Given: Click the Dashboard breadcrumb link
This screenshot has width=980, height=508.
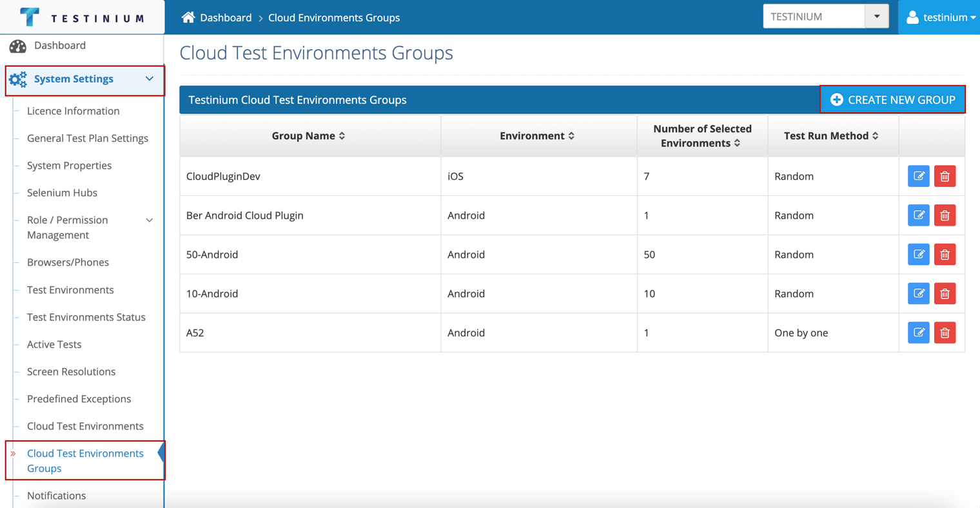Looking at the screenshot, I should tap(226, 18).
